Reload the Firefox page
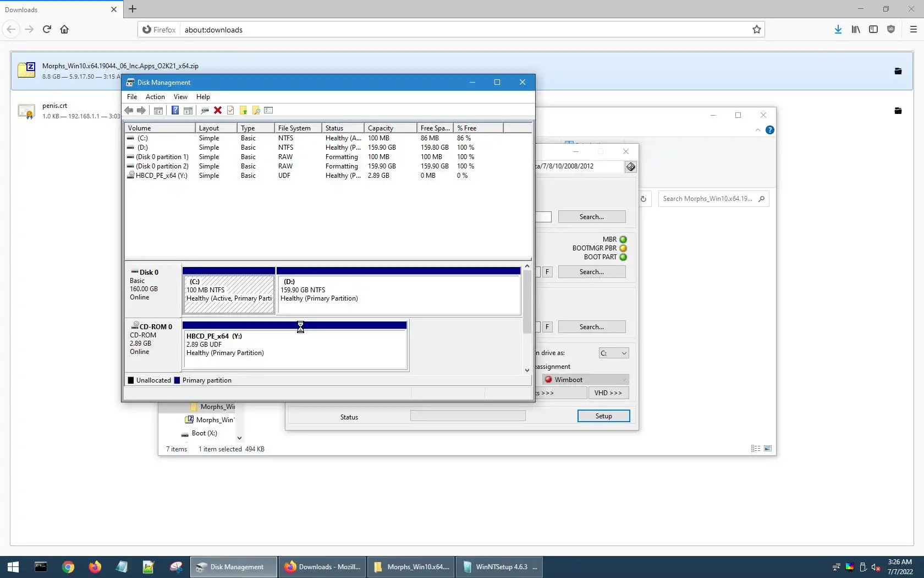 (47, 30)
